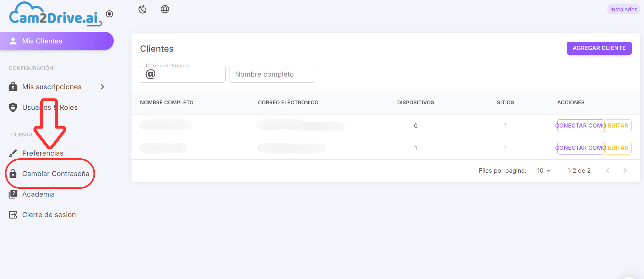Click EDITAR for client with 1 device
The width and height of the screenshot is (644, 279).
pos(618,148)
